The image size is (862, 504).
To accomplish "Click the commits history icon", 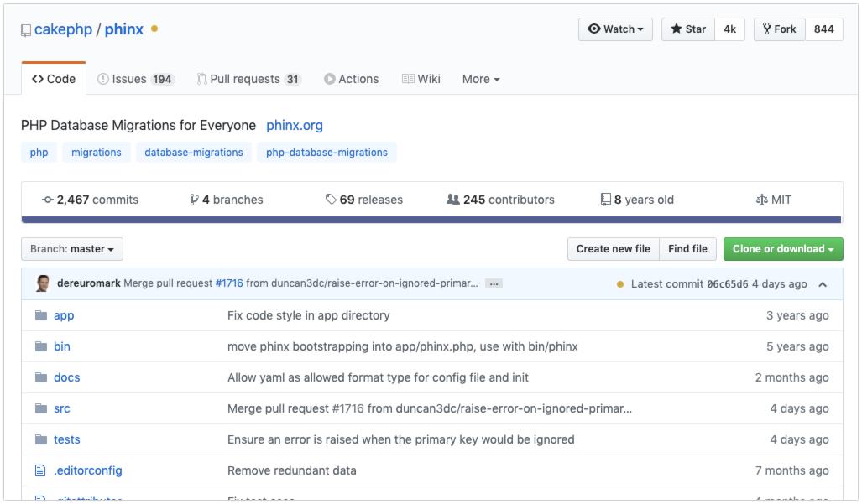I will click(48, 200).
